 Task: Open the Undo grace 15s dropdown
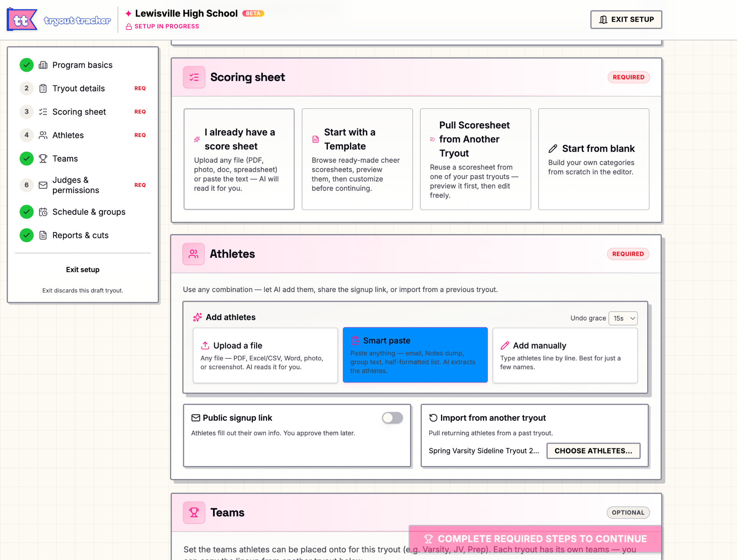coord(623,318)
